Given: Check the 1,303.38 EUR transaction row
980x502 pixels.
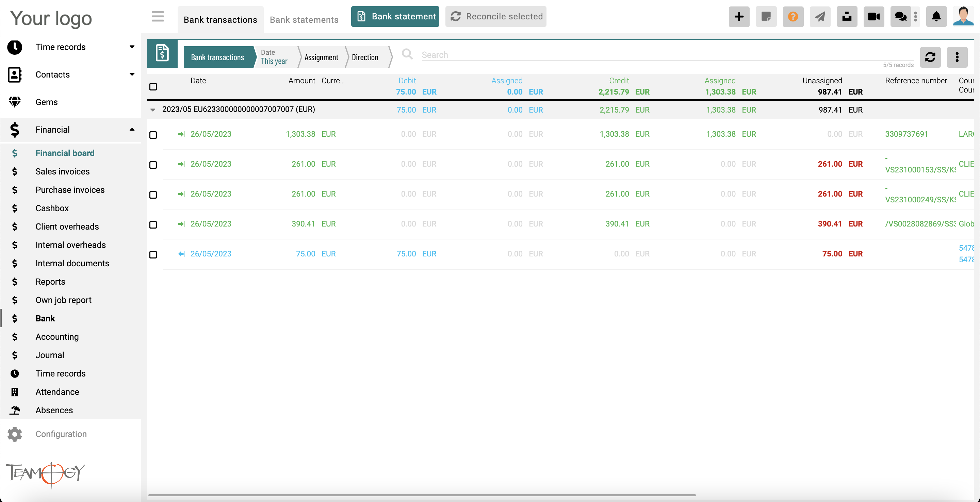Looking at the screenshot, I should pos(153,135).
